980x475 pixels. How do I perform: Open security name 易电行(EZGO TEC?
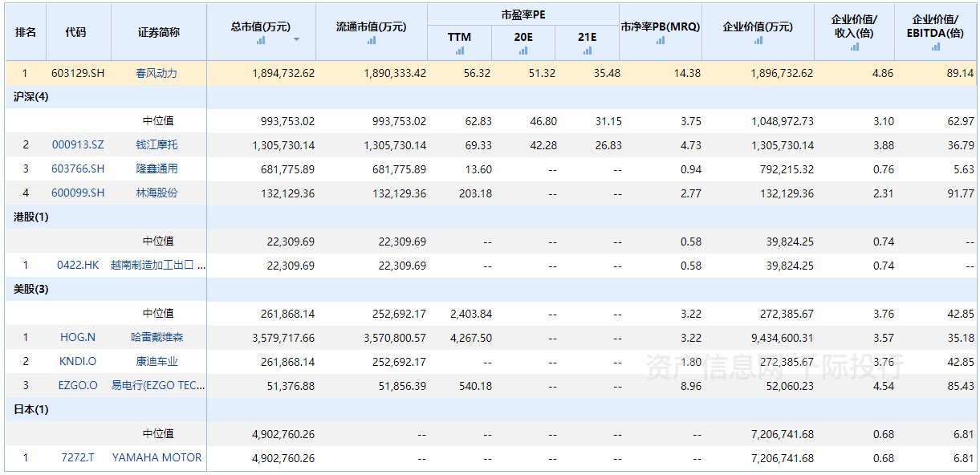click(158, 386)
